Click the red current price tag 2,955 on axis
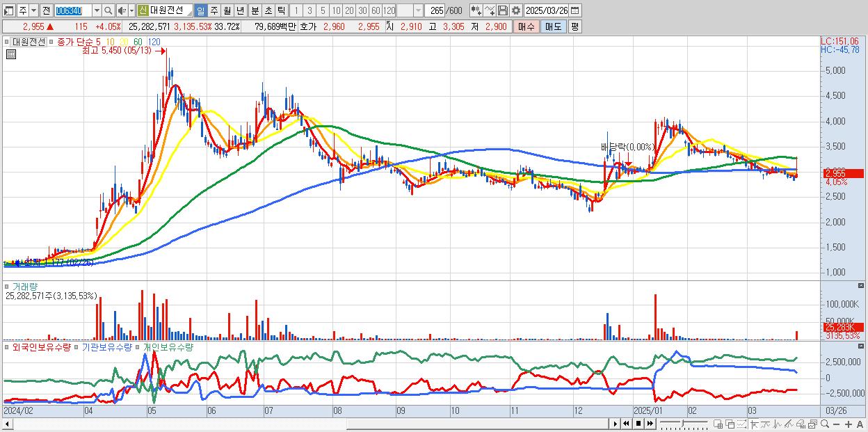The image size is (868, 432). tap(843, 173)
